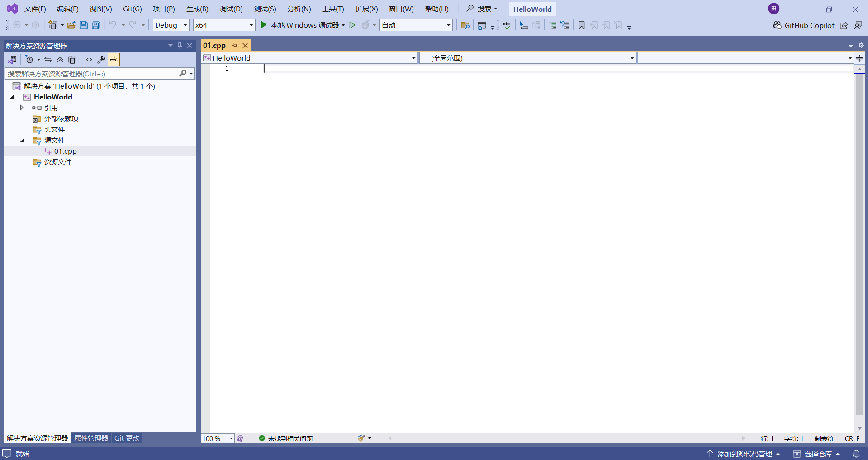Open the 自动 dropdown in toolbar
Image resolution: width=868 pixels, height=460 pixels.
pyautogui.click(x=416, y=25)
